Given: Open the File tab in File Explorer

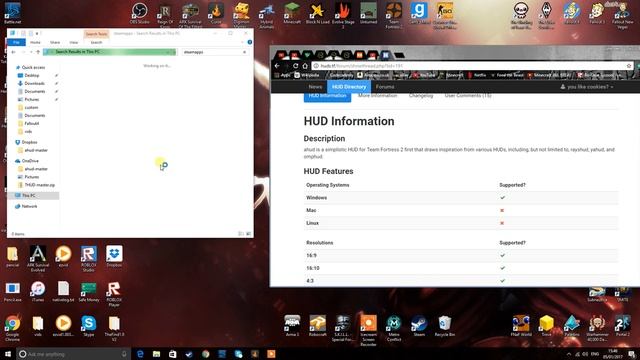Looking at the screenshot, I should (x=16, y=42).
